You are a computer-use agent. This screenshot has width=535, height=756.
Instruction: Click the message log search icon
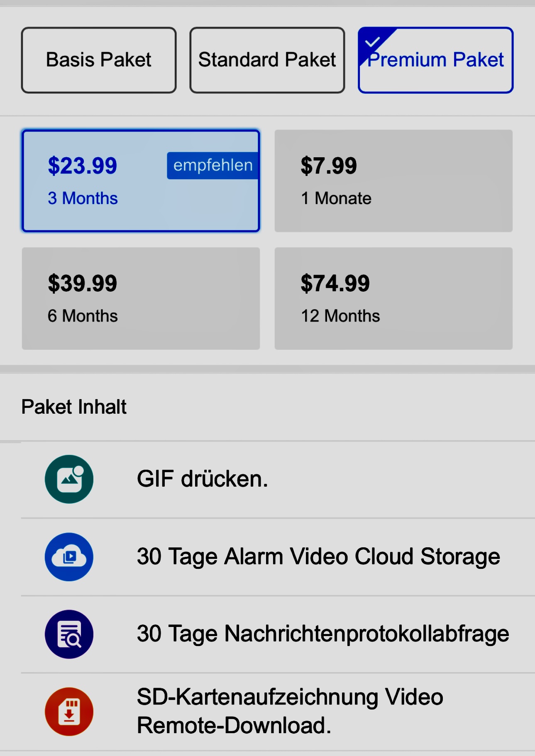tap(69, 634)
